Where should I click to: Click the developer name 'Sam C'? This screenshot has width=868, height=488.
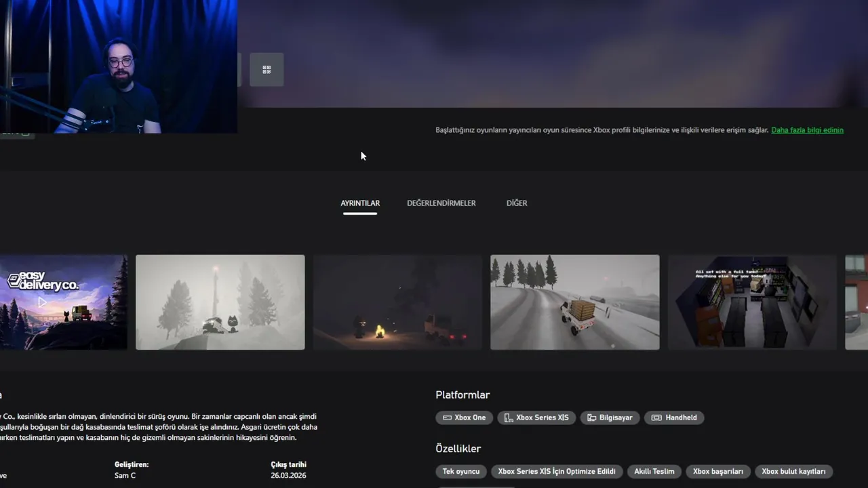point(125,476)
